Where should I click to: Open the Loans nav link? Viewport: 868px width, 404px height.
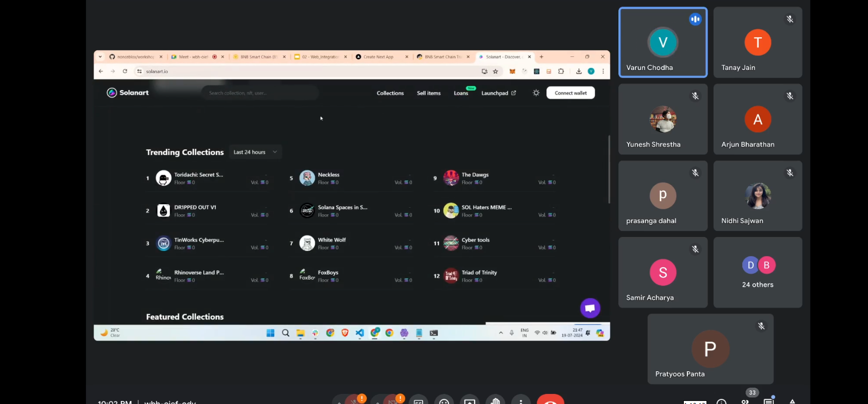pos(461,93)
